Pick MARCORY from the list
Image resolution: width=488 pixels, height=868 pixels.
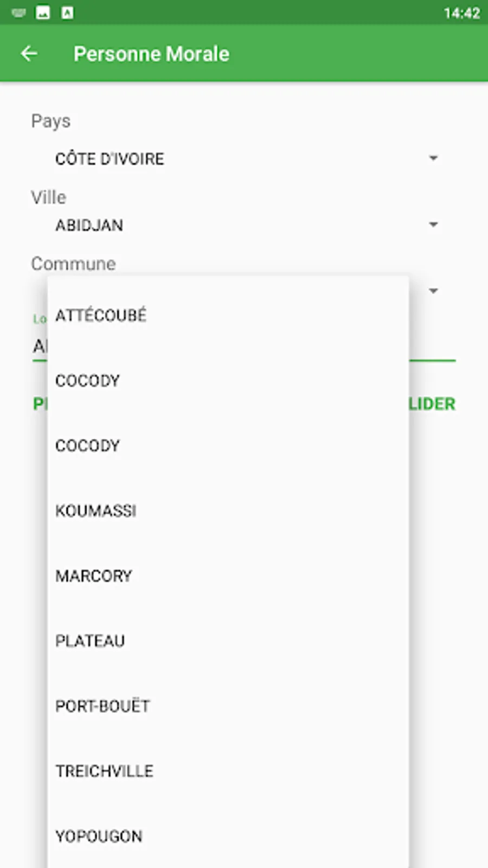coord(94,576)
